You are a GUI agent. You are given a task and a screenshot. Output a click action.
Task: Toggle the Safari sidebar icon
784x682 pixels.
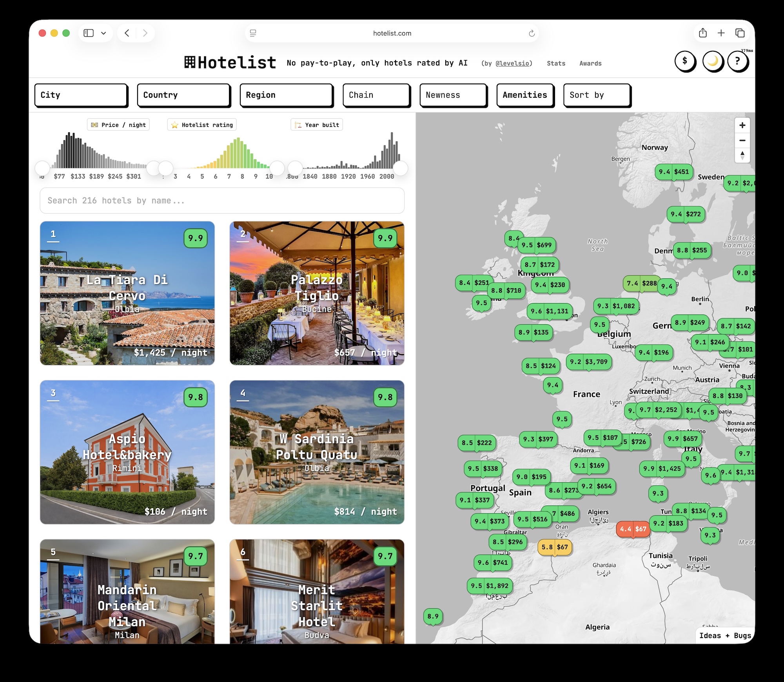[89, 33]
